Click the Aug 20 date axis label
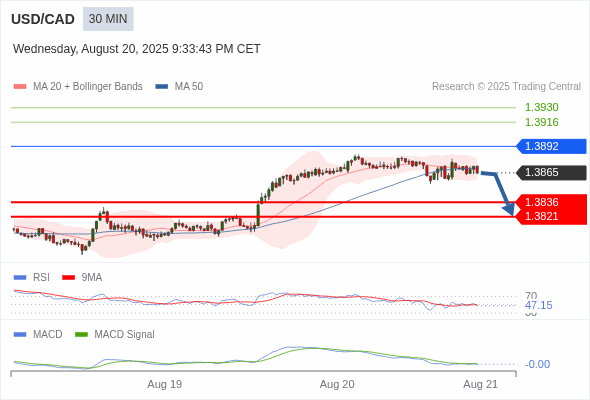Viewport: 590px width, 400px height. [337, 384]
